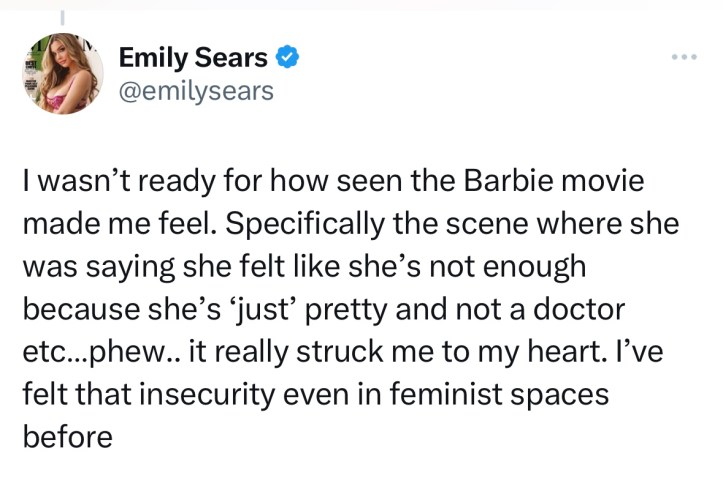Click the thread connector line above the avatar

(62, 17)
